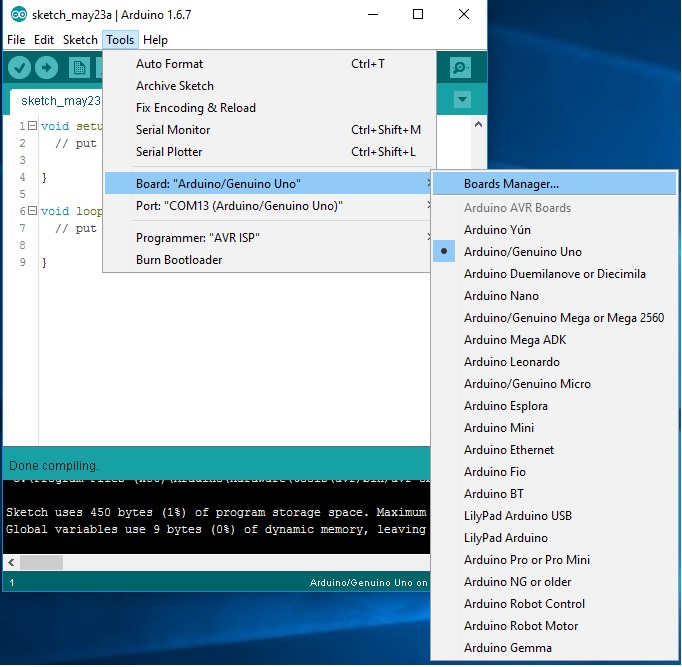Minimize the Arduino window
Image resolution: width=682 pixels, height=667 pixels.
point(373,14)
